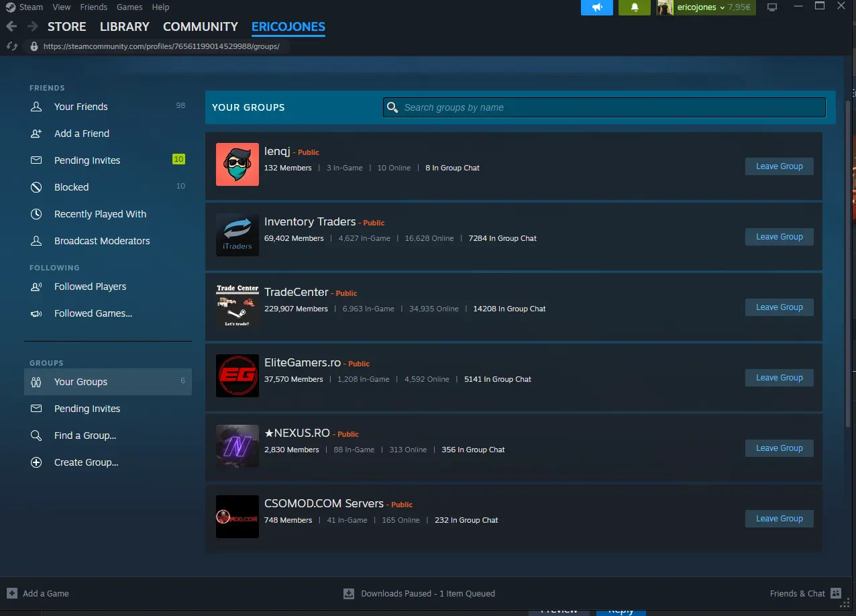Leave the lenqj group
856x616 pixels.
[780, 166]
